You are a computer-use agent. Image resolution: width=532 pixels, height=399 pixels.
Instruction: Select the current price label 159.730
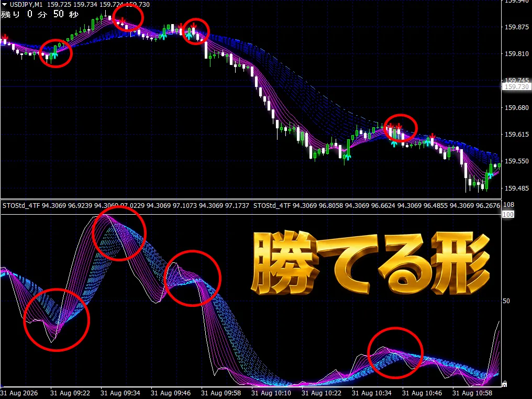[516, 87]
